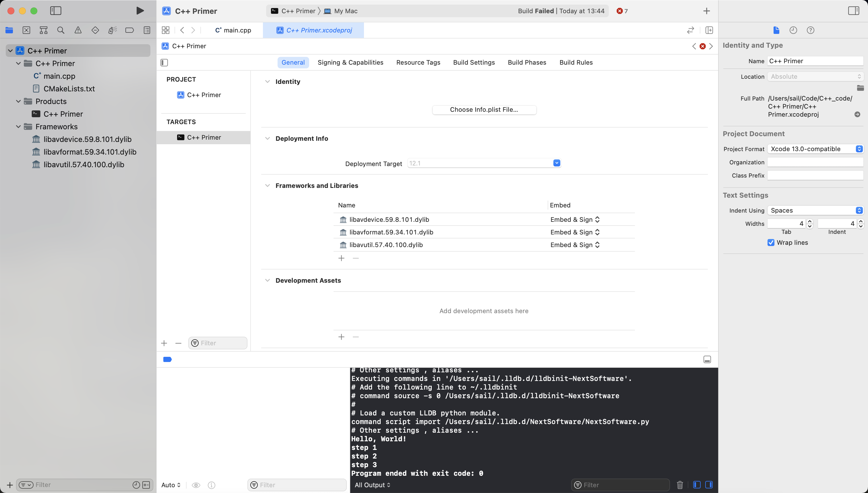Viewport: 868px width, 493px height.
Task: Clear the console with trash icon
Action: click(x=680, y=485)
